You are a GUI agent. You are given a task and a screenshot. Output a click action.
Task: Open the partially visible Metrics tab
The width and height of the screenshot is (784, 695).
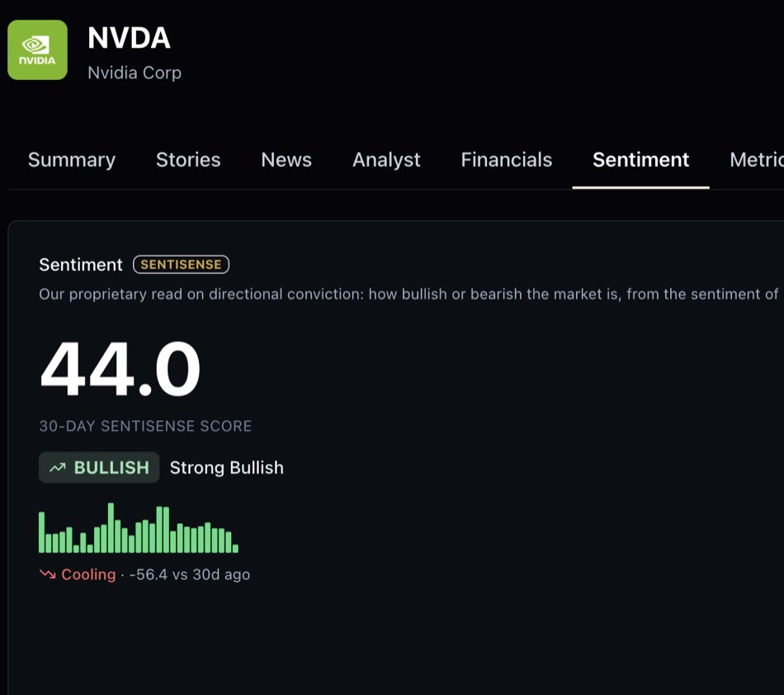pos(757,160)
